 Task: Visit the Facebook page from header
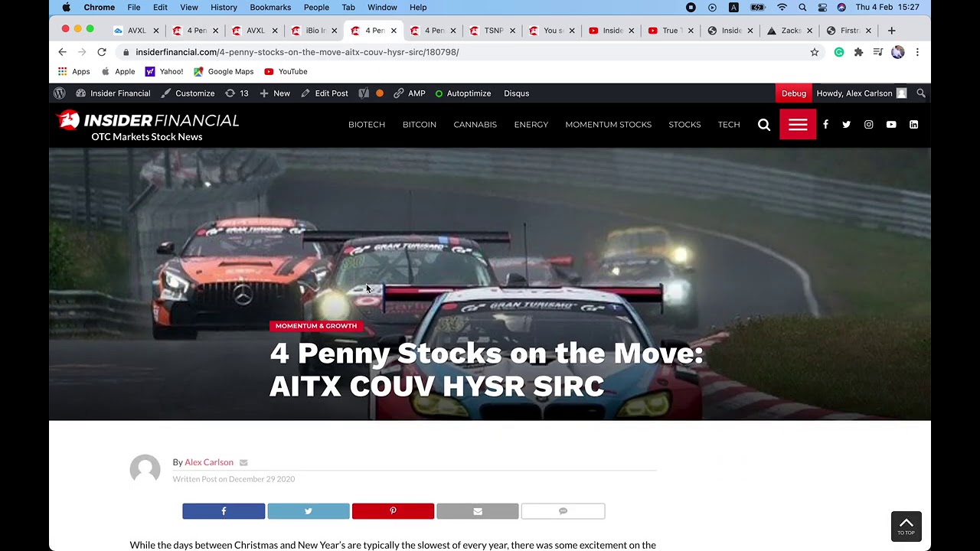pos(825,125)
